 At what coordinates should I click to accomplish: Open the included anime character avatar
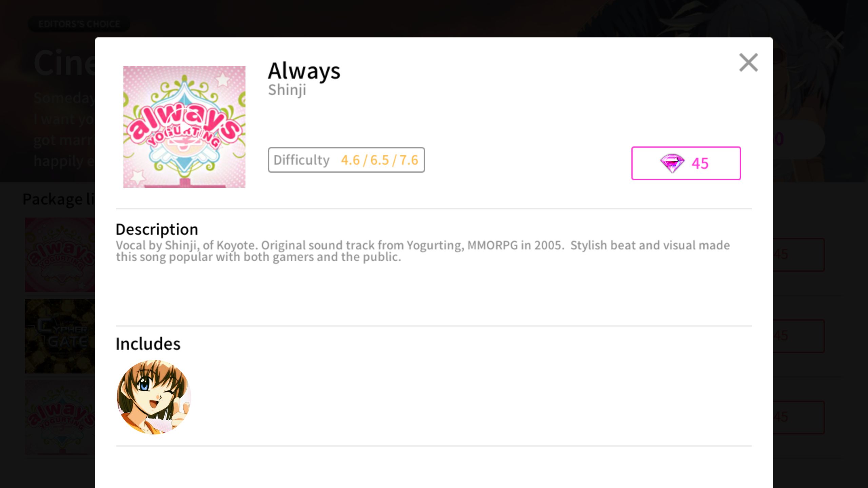[154, 397]
